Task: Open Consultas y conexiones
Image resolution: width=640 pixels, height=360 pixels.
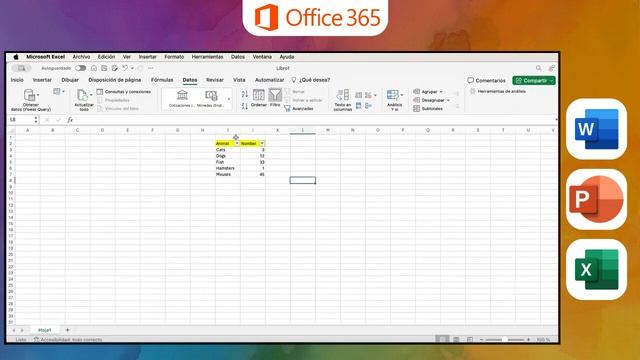Action: click(x=124, y=92)
